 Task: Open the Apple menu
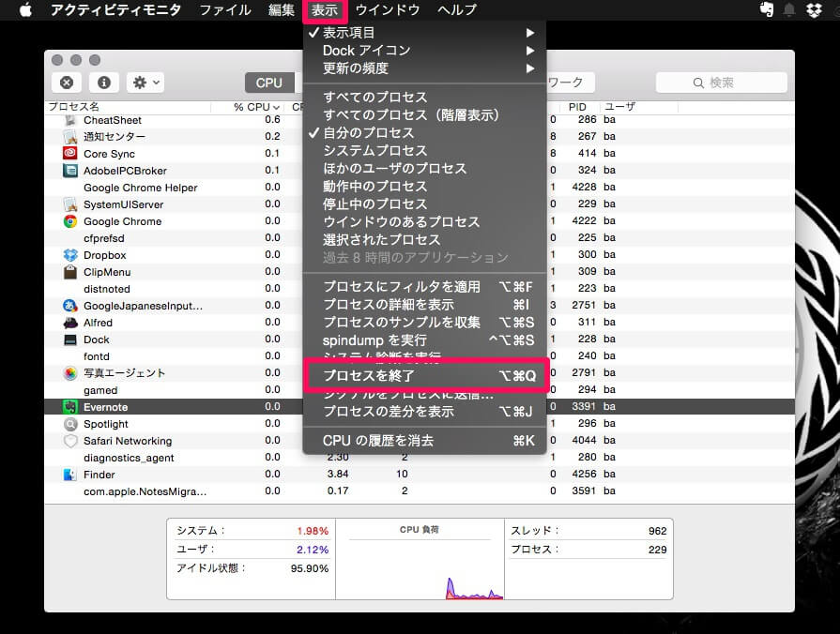tap(25, 9)
